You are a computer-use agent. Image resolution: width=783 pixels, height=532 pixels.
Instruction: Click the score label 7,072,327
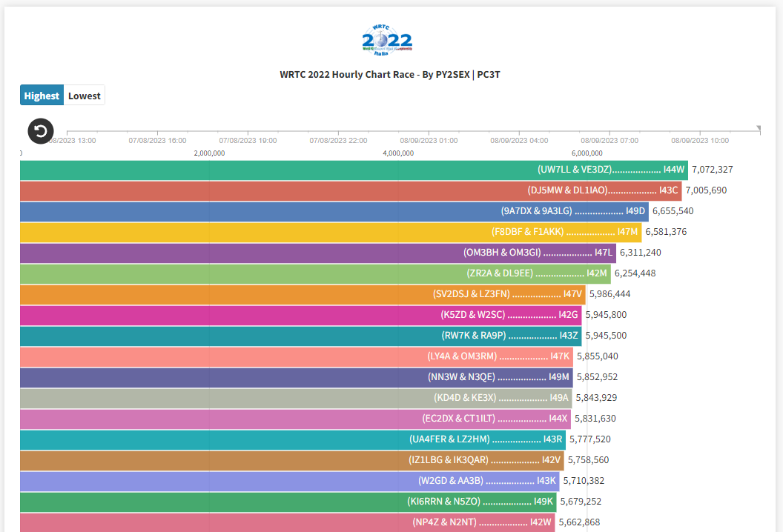click(x=710, y=169)
